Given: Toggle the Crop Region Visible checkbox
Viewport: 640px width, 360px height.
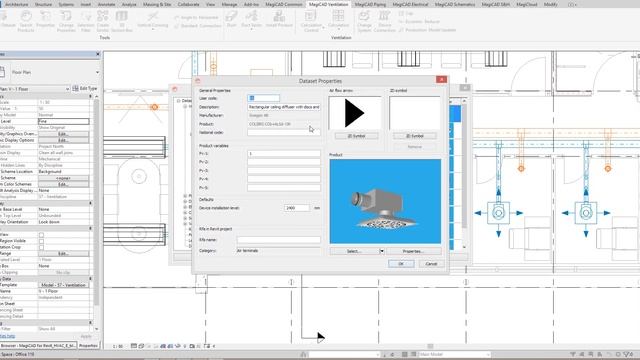Looking at the screenshot, I should 41,241.
